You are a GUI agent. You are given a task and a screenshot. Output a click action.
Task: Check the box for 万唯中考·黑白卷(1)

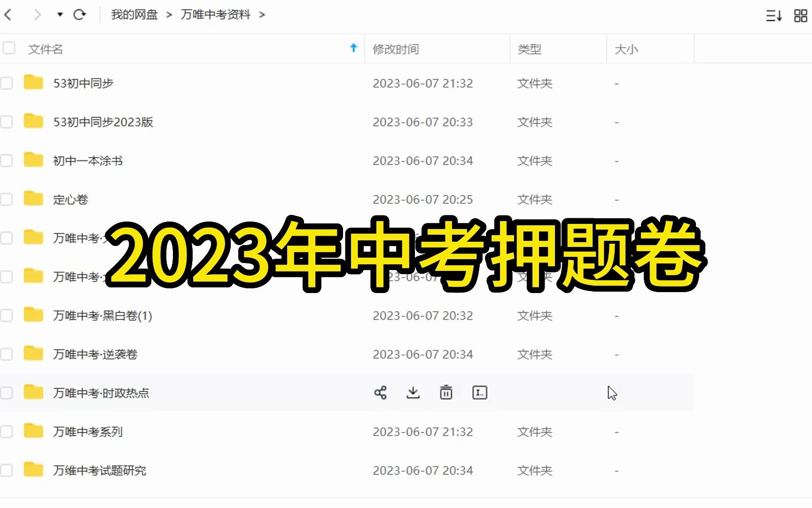click(x=7, y=316)
